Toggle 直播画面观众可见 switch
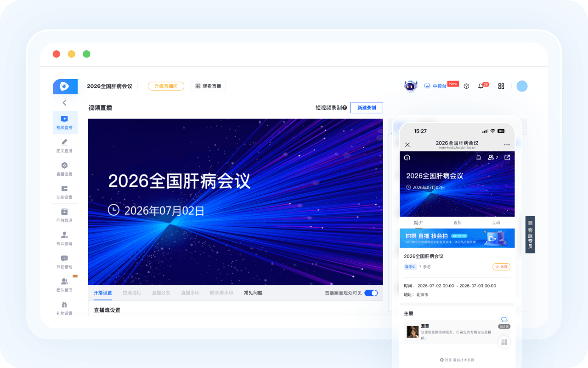This screenshot has width=588, height=368. (x=371, y=293)
